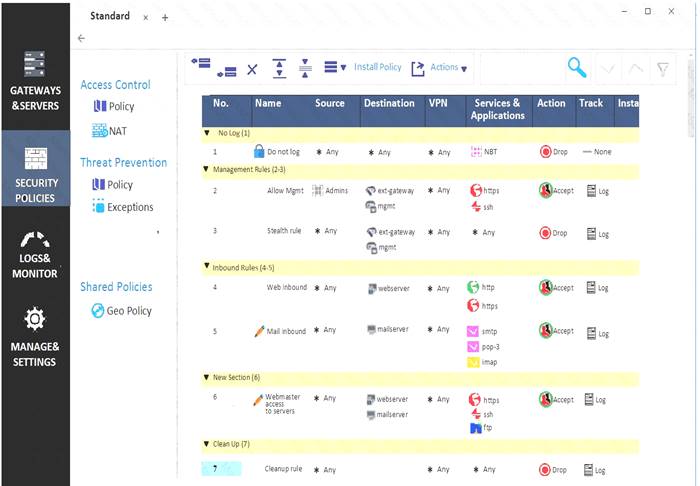Click pencil icon on Mail inbound rule

point(259,332)
